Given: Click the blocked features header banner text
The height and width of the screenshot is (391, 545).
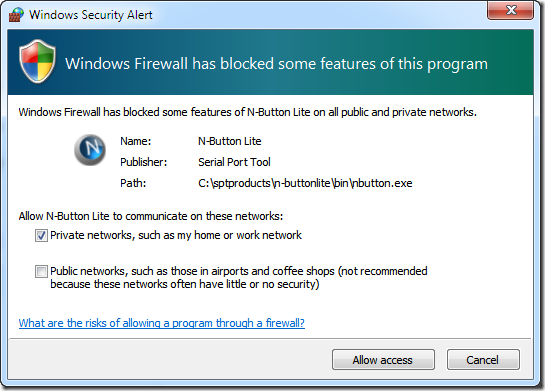Looking at the screenshot, I should (x=276, y=64).
